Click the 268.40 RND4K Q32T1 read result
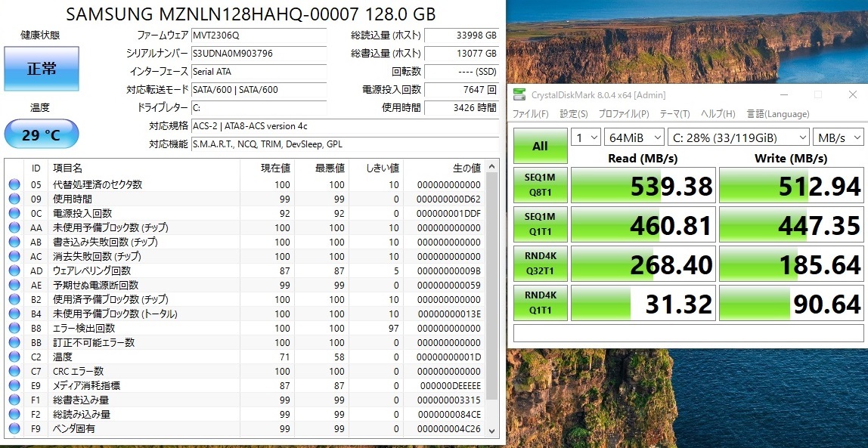868x448 pixels. (643, 263)
